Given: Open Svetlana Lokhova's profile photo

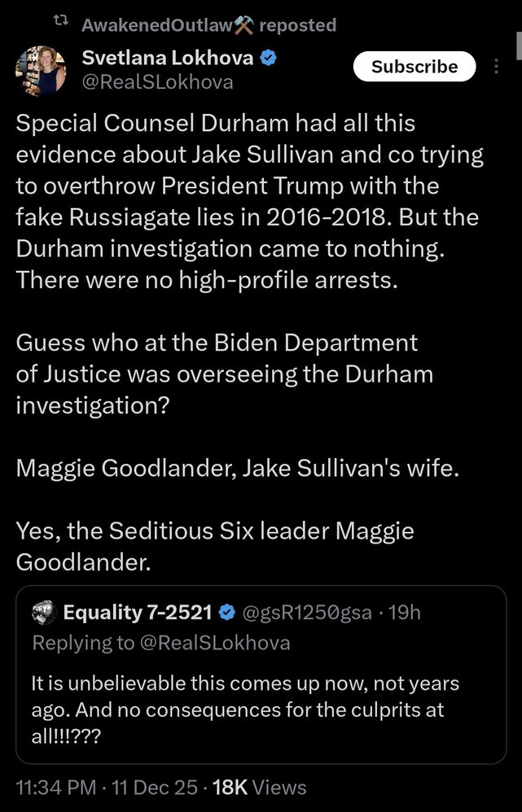Looking at the screenshot, I should pyautogui.click(x=41, y=69).
